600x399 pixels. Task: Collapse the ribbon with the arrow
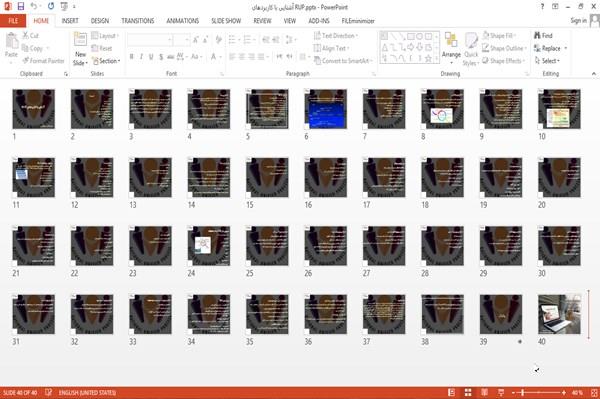593,73
